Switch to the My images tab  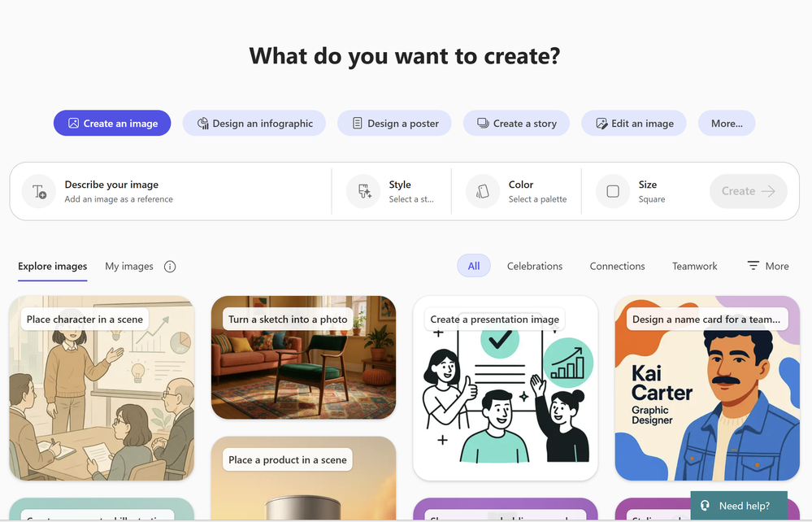point(129,266)
